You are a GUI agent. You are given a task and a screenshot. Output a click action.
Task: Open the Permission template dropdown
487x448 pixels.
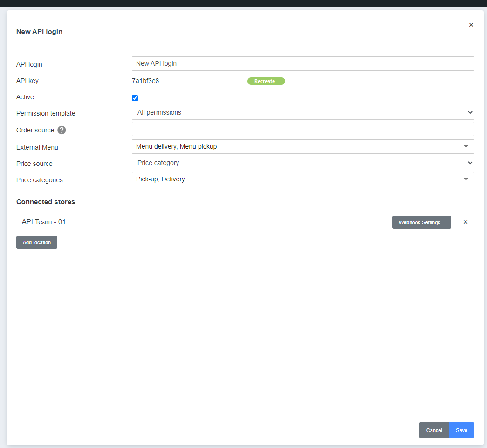coord(303,112)
